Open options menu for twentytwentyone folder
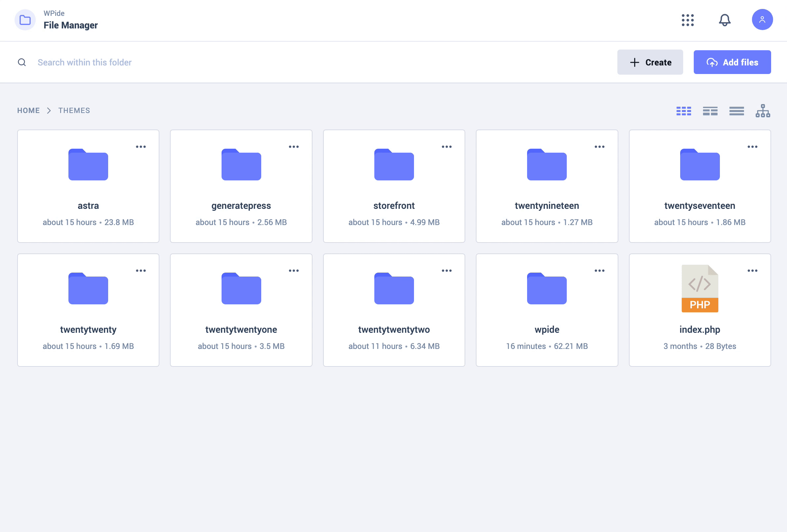The image size is (787, 532). tap(294, 271)
